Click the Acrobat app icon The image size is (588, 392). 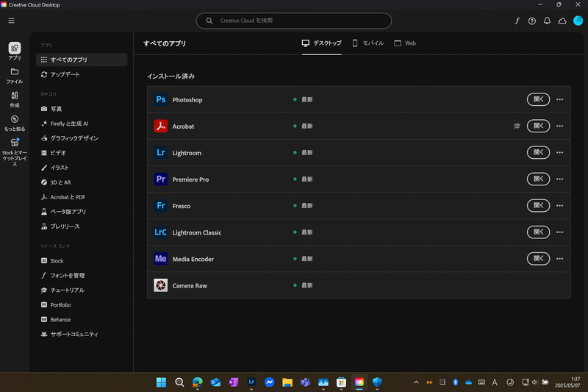pos(160,126)
